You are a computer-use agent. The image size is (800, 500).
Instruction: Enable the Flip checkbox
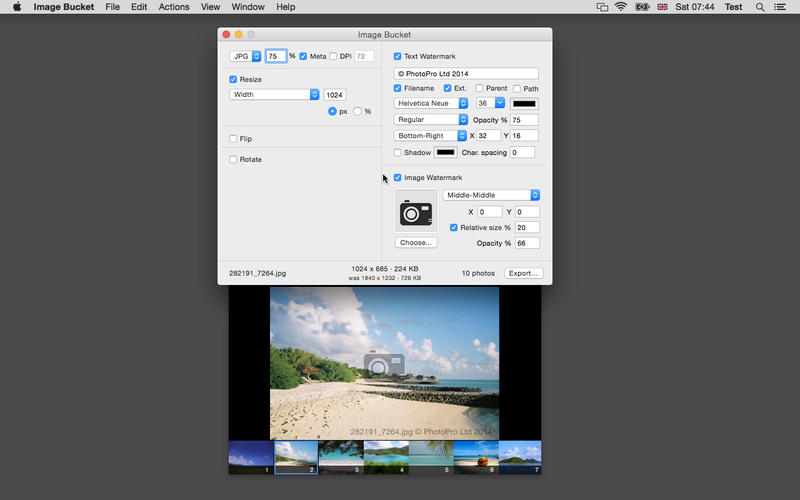tap(233, 138)
